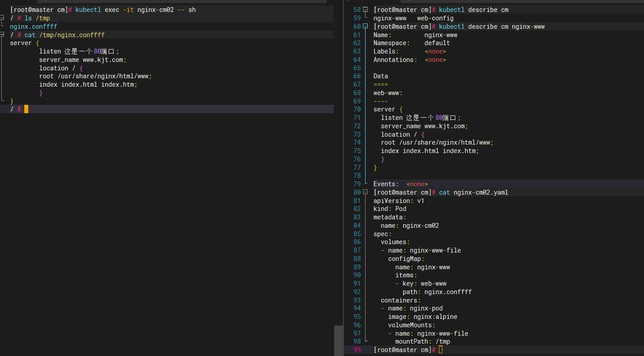Click 'server_name www.kjt.com;' on line 72
Screen dimensions: 644x356
tap(424, 126)
